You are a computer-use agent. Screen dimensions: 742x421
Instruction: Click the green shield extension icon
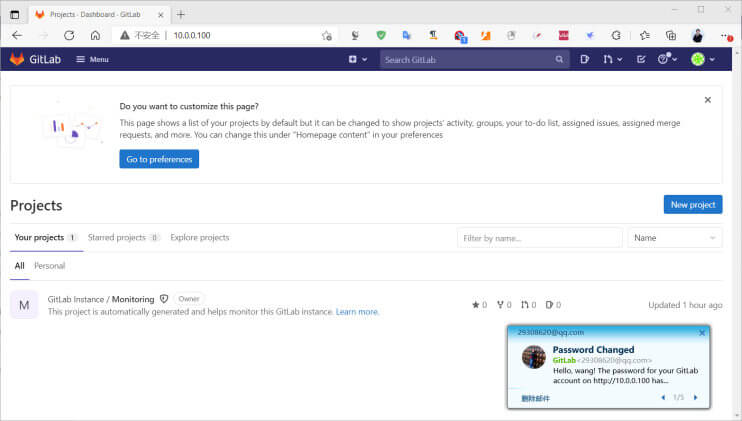point(381,35)
